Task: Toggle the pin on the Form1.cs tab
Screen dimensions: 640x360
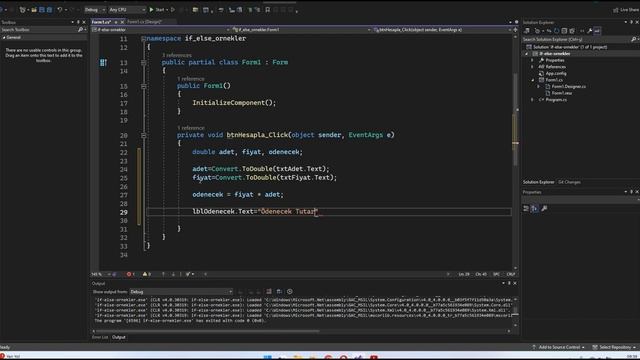Action: point(116,22)
